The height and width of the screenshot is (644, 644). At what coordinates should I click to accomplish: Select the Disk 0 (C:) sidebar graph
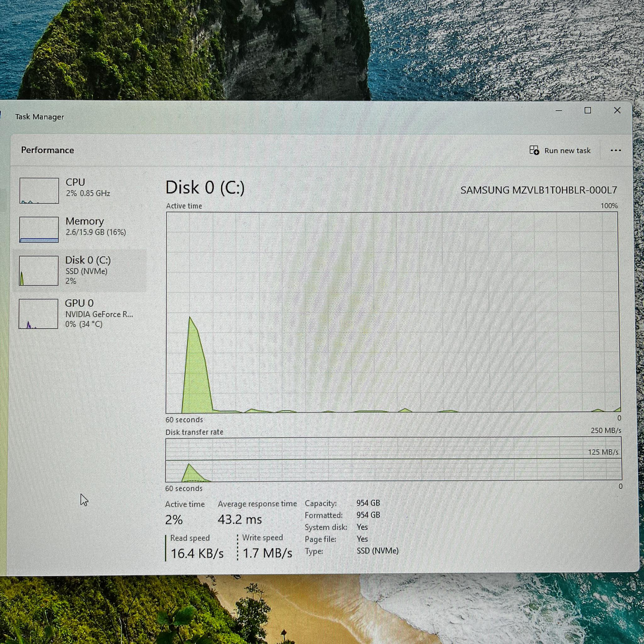[39, 271]
